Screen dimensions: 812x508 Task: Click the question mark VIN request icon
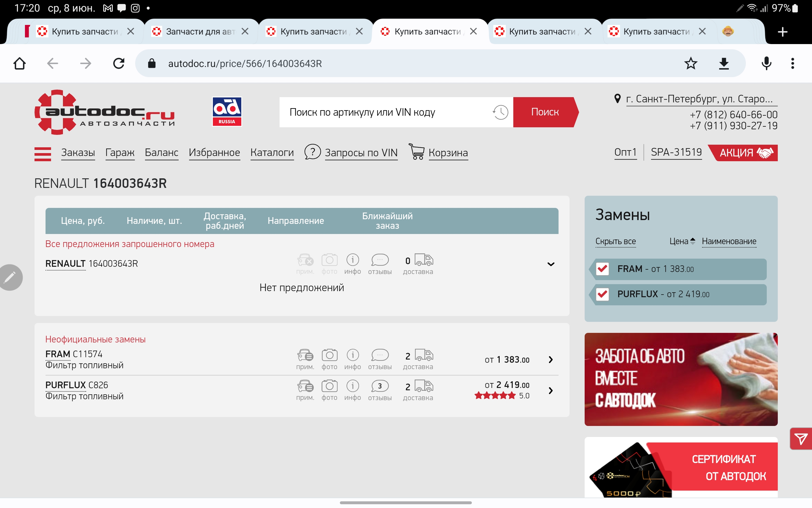point(312,152)
